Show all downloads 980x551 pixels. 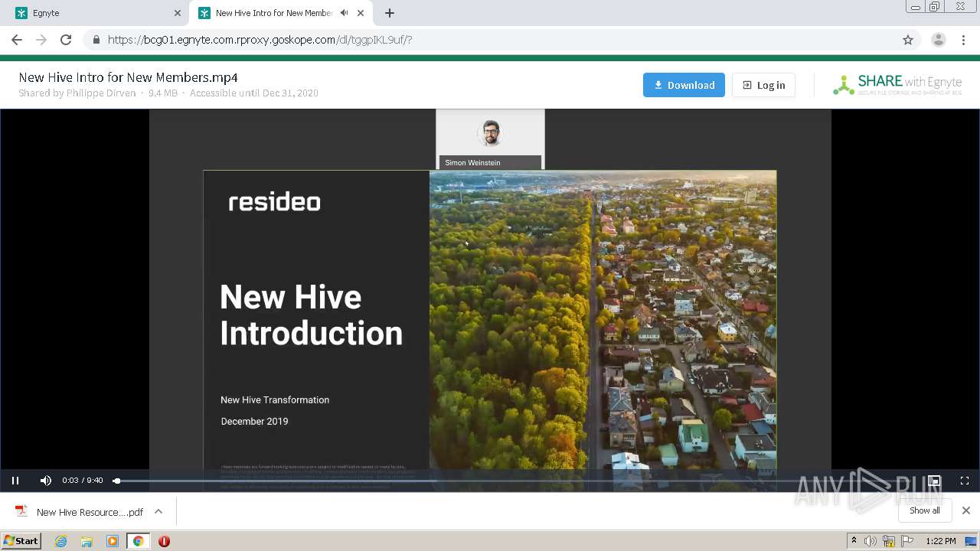click(x=925, y=510)
